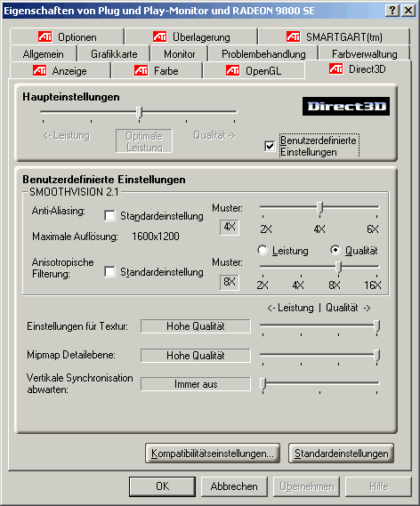The width and height of the screenshot is (420, 506).
Task: Open the Grafikkarte tab
Action: pyautogui.click(x=114, y=54)
